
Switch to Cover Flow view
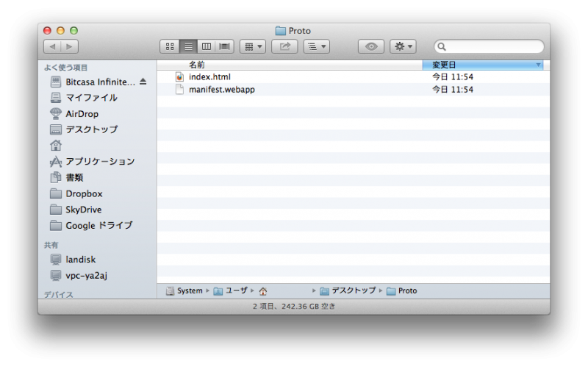click(x=225, y=46)
